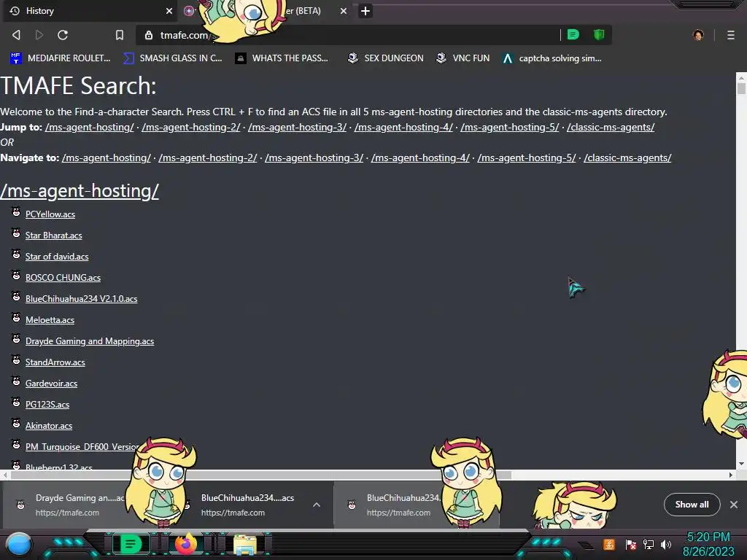Open the volume speaker tray icon
Viewport: 747px width, 560px height.
click(666, 544)
